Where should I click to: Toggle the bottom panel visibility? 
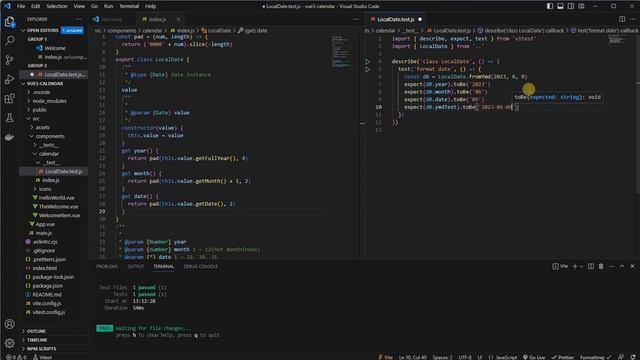tap(560, 6)
